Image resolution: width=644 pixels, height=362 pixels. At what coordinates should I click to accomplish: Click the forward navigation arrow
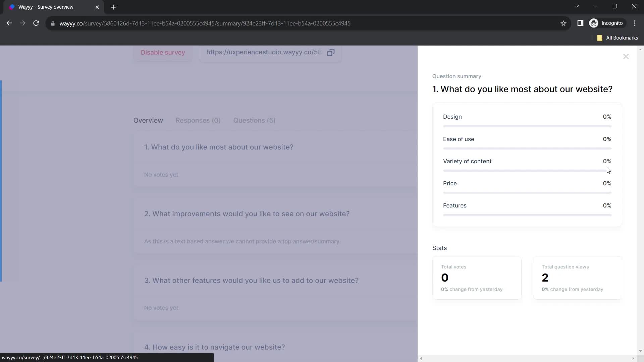pyautogui.click(x=22, y=23)
